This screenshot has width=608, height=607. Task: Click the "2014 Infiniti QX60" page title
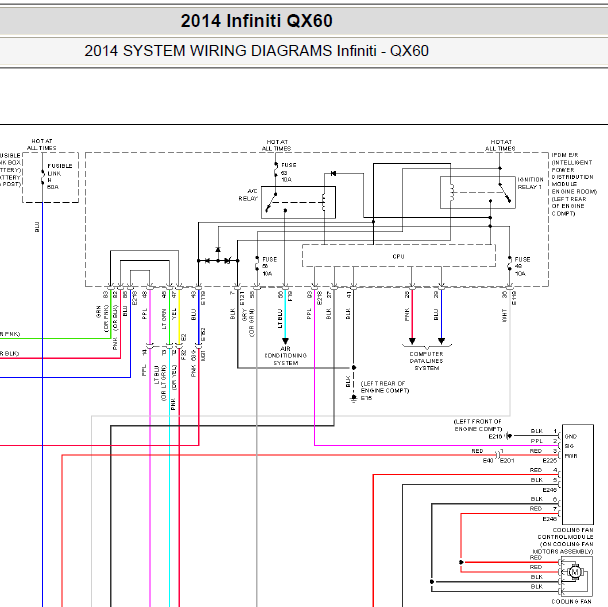point(256,21)
